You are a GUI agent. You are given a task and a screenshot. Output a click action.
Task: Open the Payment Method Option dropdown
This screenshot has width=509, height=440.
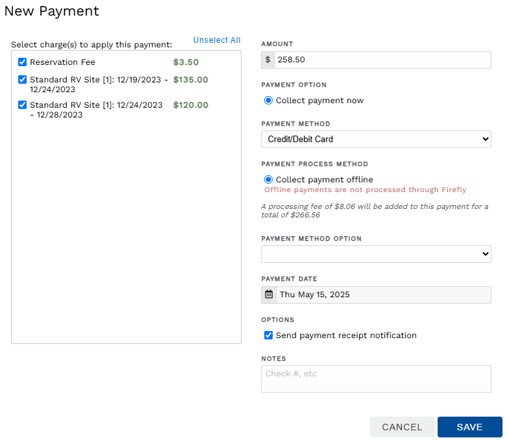376,254
